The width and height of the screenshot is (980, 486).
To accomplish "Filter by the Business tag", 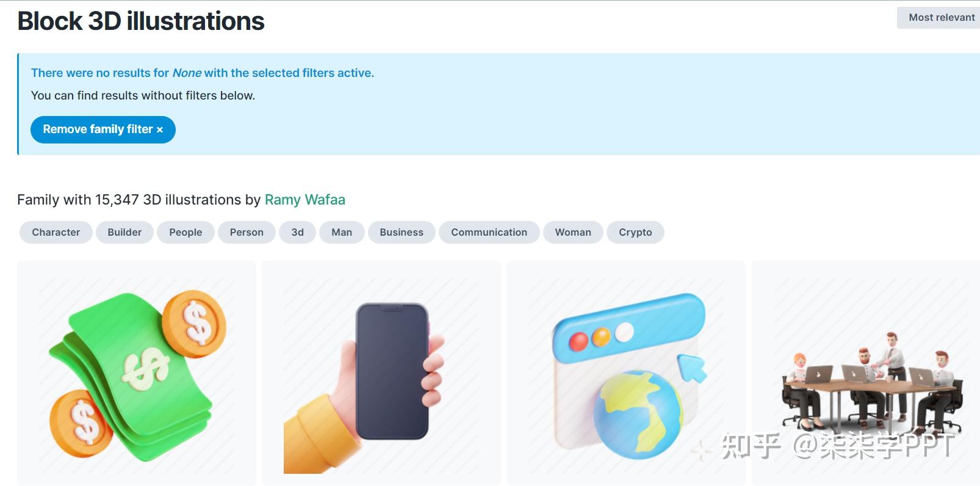I will [x=402, y=232].
